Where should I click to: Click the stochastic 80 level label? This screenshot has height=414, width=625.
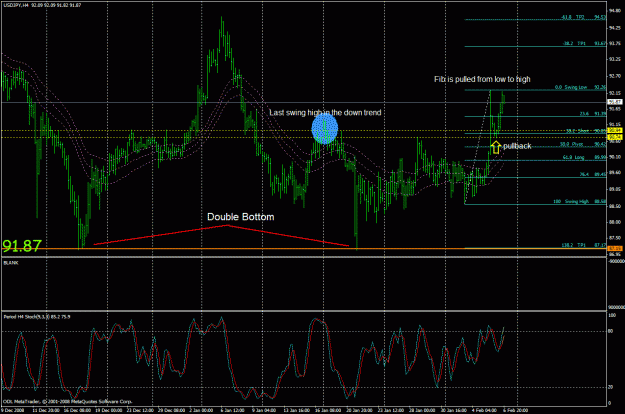click(x=611, y=332)
